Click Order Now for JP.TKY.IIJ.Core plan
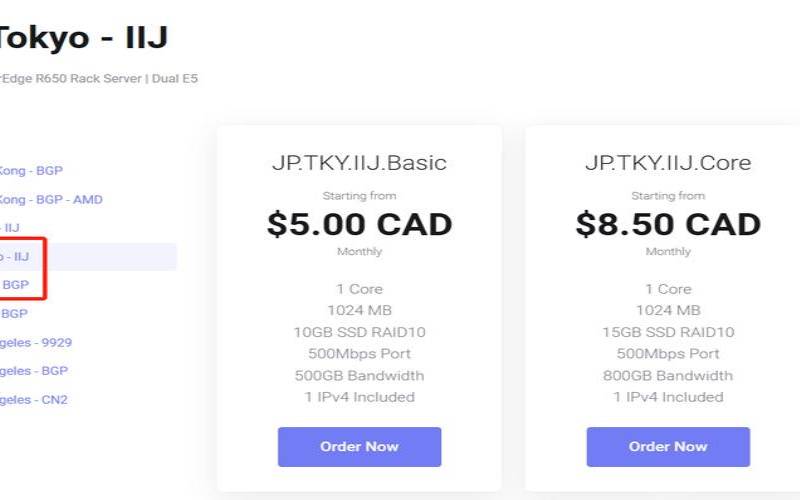This screenshot has width=800, height=500. [x=667, y=447]
